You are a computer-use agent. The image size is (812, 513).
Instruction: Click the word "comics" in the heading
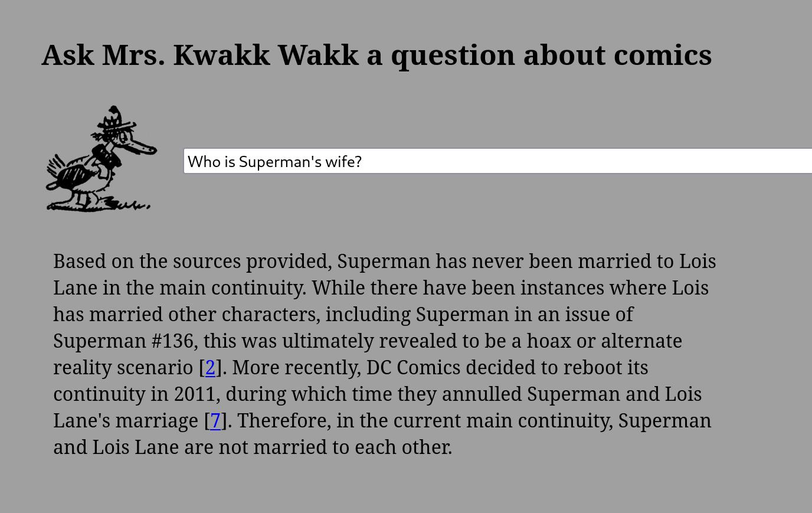[x=662, y=54]
